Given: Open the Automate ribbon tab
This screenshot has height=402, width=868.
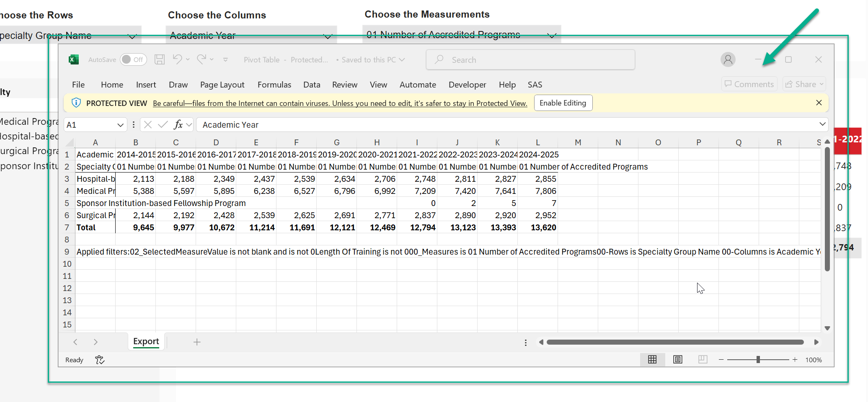Looking at the screenshot, I should tap(418, 85).
